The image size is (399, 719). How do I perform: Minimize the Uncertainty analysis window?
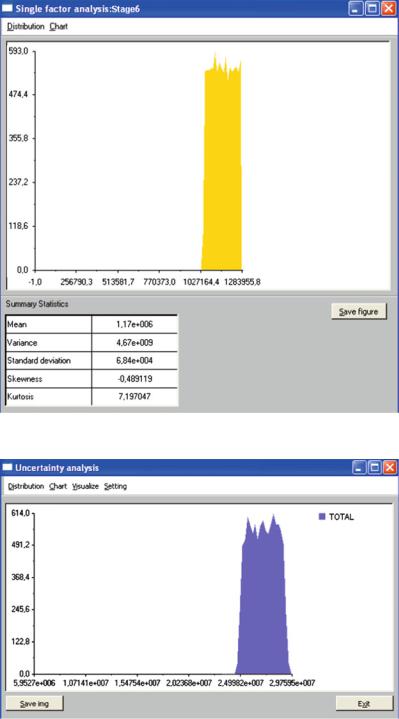(x=359, y=467)
